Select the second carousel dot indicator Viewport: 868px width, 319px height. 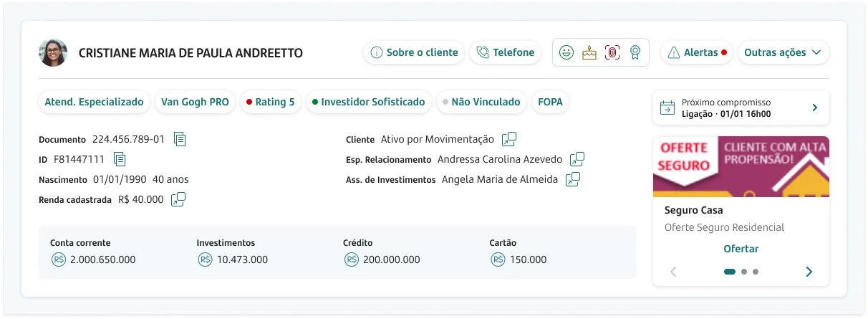pyautogui.click(x=744, y=272)
